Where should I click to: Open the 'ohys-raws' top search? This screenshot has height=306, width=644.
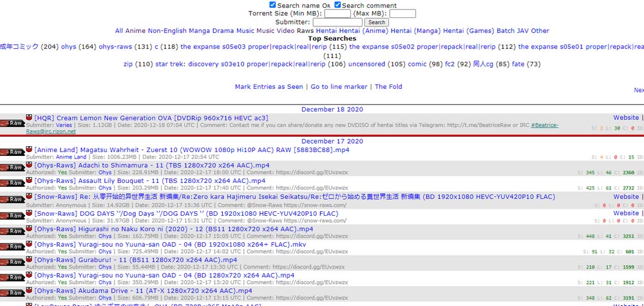click(x=115, y=47)
